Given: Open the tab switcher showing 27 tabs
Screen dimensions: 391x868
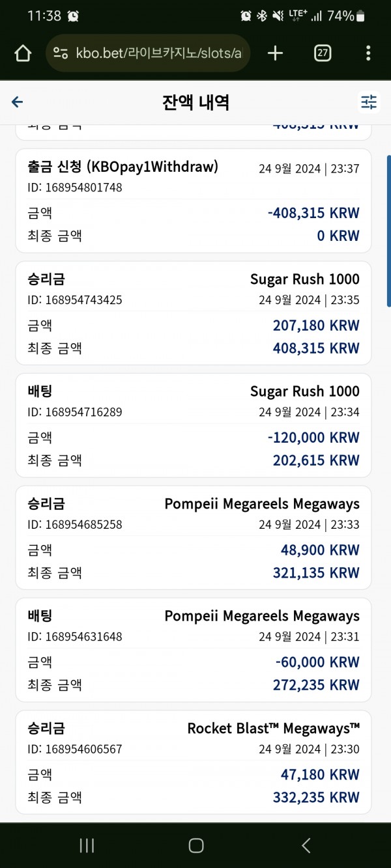Looking at the screenshot, I should point(322,53).
